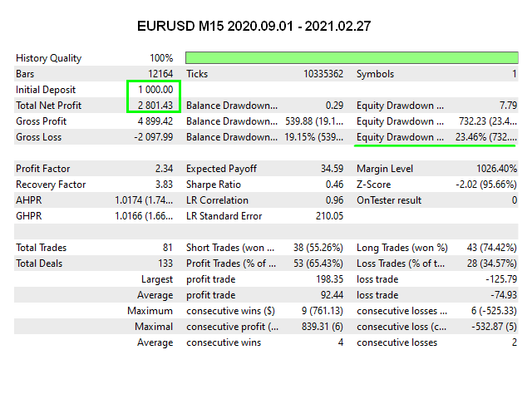The width and height of the screenshot is (532, 399).
Task: Click the average loss trade value '-74.93'
Action: coord(504,295)
